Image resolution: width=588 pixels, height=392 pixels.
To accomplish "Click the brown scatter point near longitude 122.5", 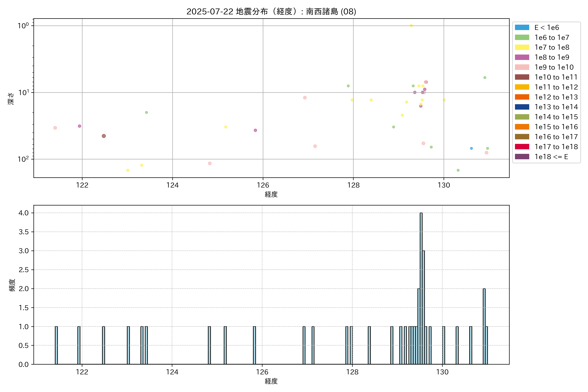I will pyautogui.click(x=104, y=136).
